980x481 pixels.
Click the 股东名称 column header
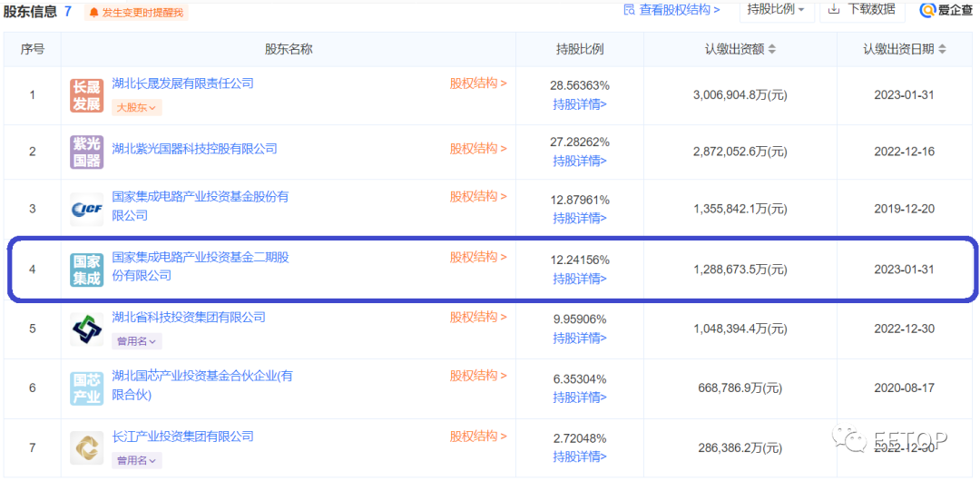(x=289, y=49)
